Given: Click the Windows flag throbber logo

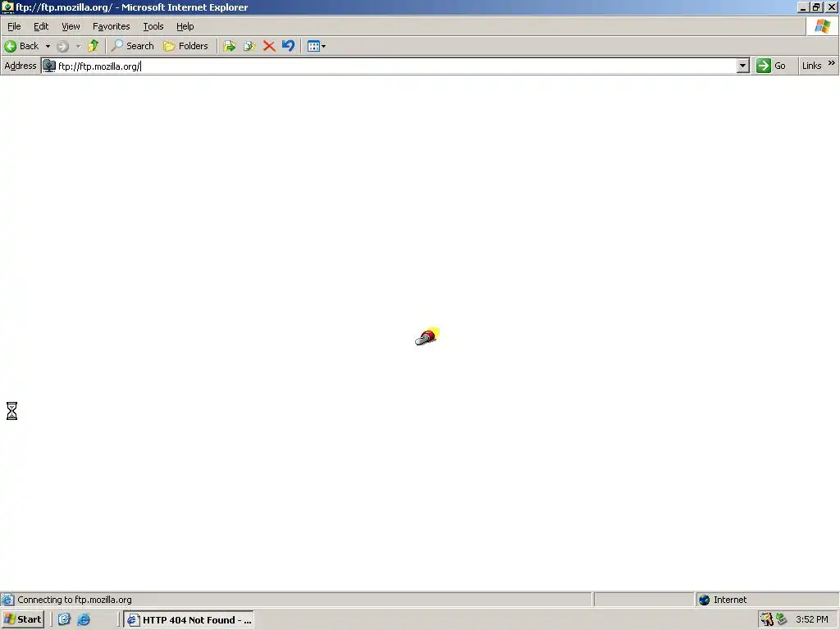Looking at the screenshot, I should (x=822, y=25).
